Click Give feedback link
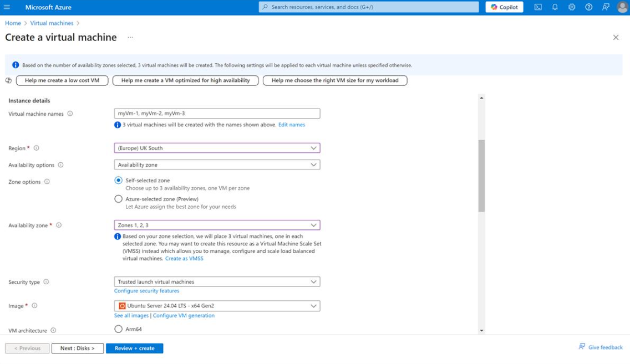 coord(601,347)
